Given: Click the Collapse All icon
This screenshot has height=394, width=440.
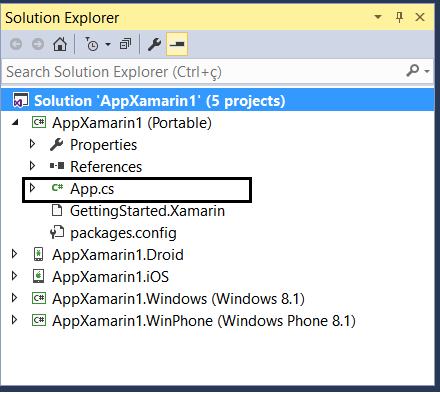Looking at the screenshot, I should (x=125, y=44).
